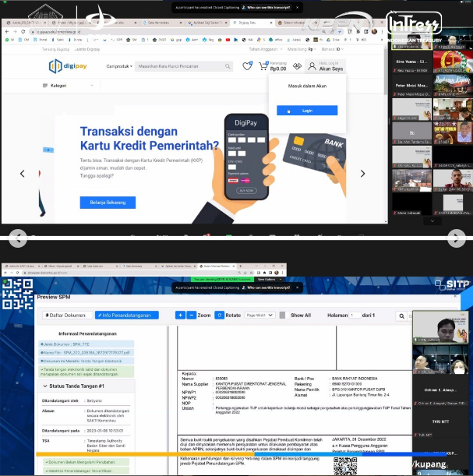
Task: Open the Page Width dropdown
Action: [261, 316]
